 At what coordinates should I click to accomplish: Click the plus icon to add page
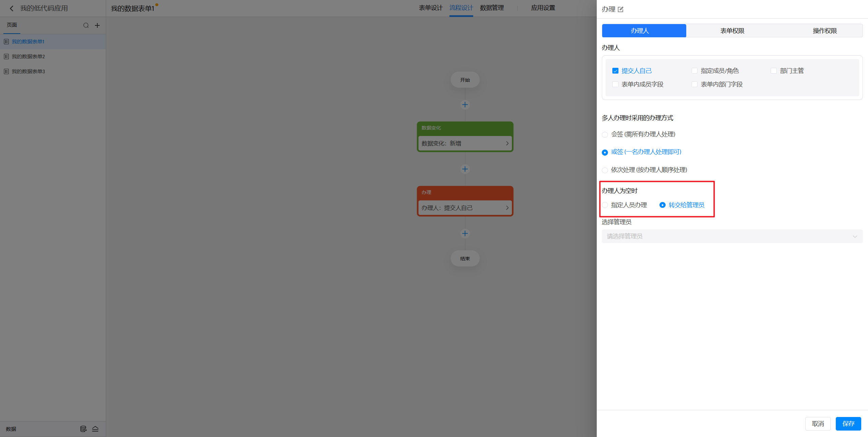[x=97, y=25]
